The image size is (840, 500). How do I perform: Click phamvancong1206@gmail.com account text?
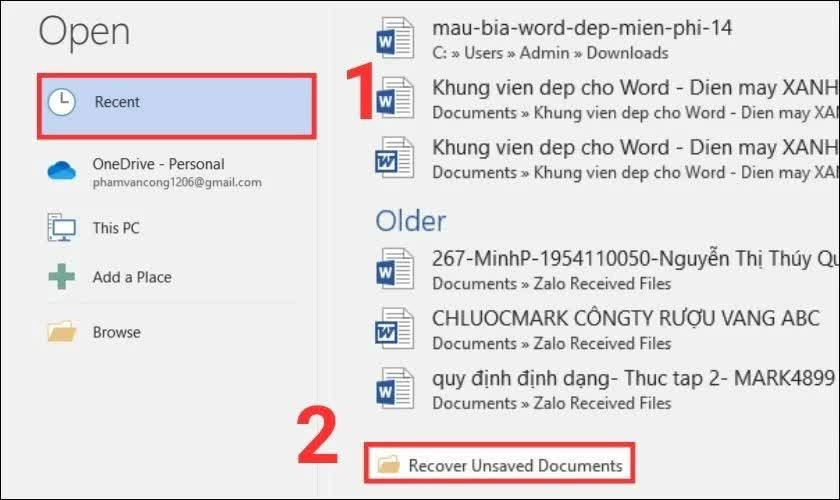(x=177, y=183)
